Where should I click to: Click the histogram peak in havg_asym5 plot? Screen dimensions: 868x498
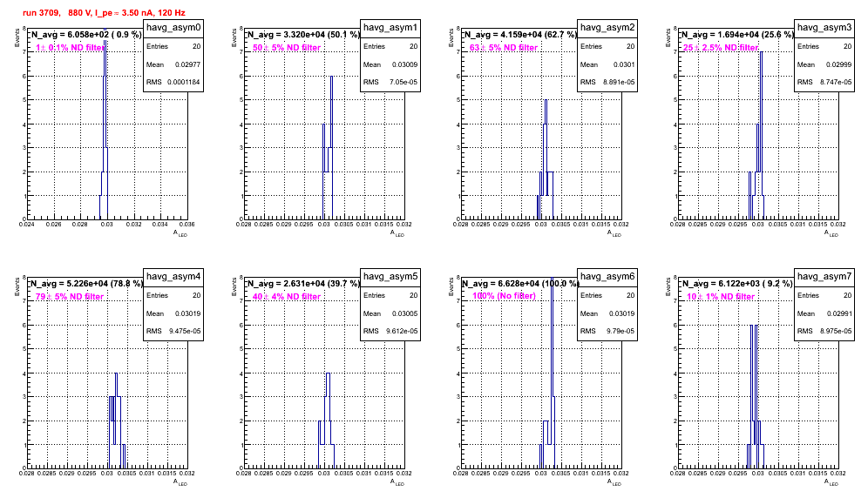click(x=329, y=374)
